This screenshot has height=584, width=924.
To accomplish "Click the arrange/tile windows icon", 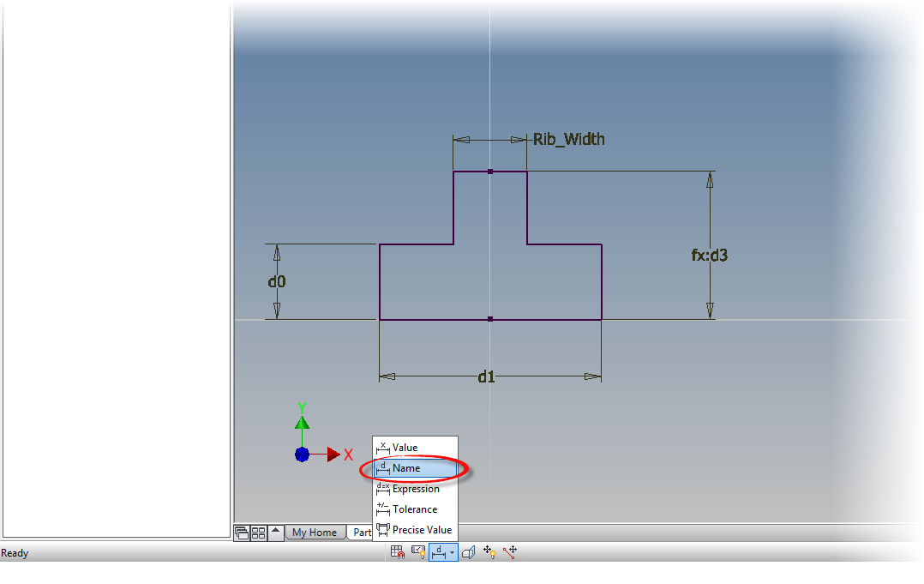I will pos(258,533).
